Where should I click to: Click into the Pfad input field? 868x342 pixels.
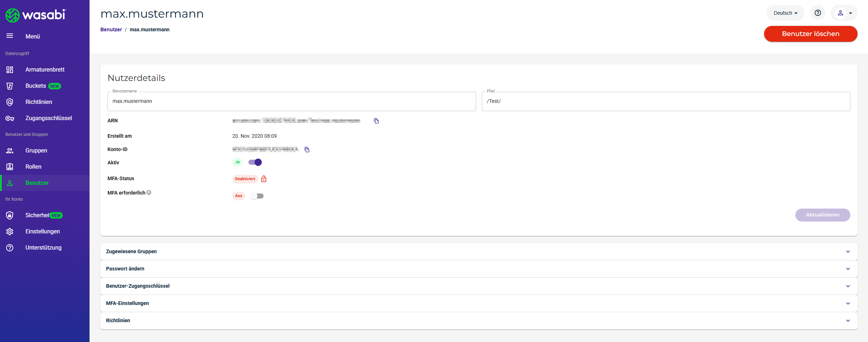point(666,101)
